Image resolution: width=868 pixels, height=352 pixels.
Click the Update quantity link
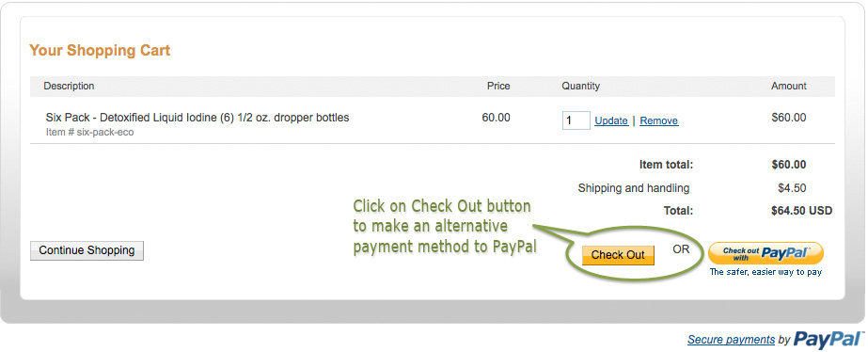611,120
